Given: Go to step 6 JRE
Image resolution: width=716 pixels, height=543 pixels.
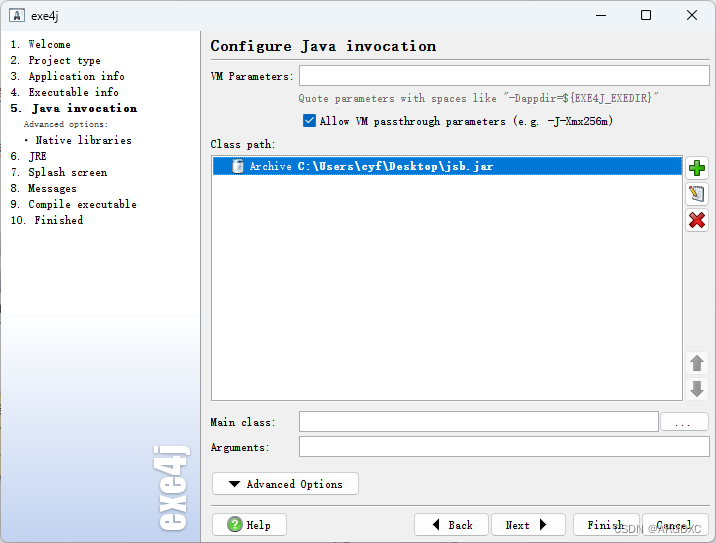Looking at the screenshot, I should (x=28, y=156).
